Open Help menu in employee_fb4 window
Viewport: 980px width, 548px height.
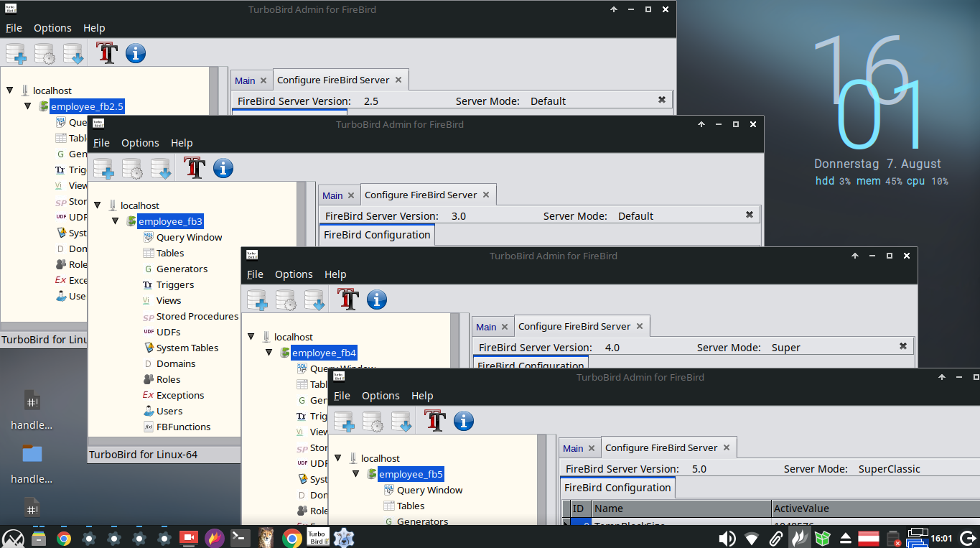(335, 274)
